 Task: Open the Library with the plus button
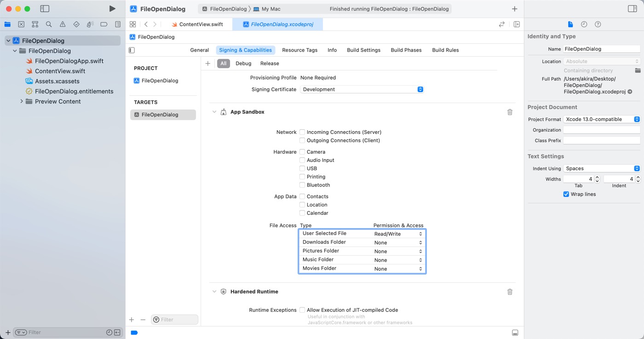(x=514, y=9)
